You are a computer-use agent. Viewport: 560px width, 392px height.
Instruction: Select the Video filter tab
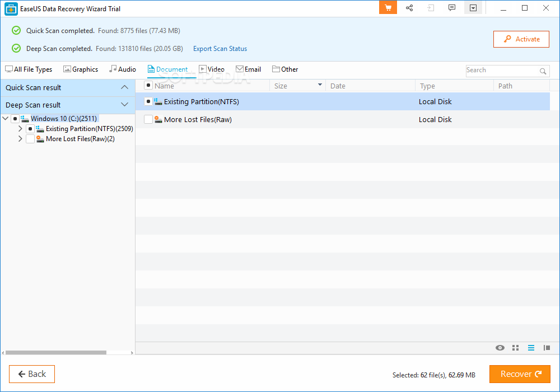point(212,69)
